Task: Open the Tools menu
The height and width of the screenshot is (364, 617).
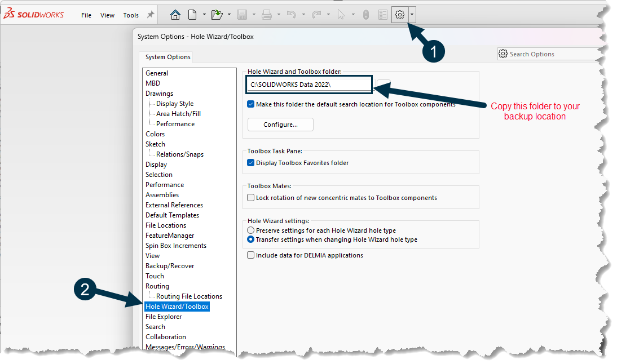Action: 131,15
